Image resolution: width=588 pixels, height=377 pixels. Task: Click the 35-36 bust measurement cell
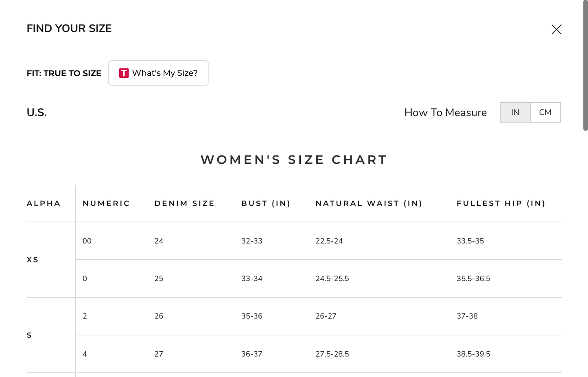[251, 316]
